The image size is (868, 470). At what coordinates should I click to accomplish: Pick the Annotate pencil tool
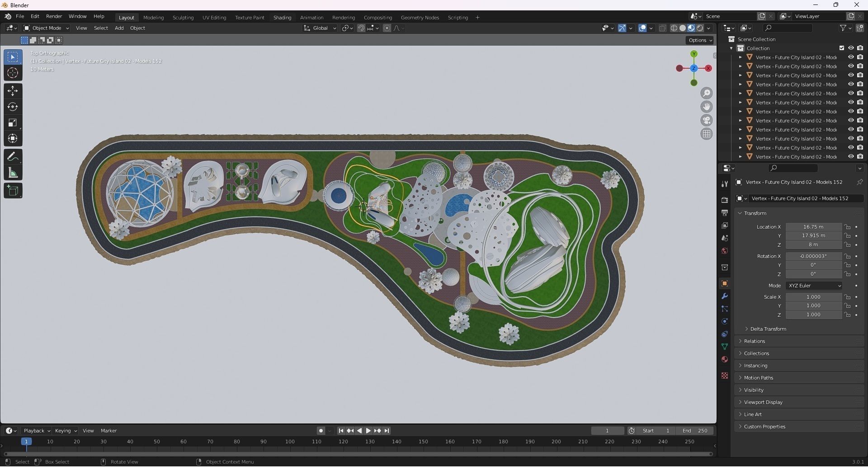pos(13,157)
